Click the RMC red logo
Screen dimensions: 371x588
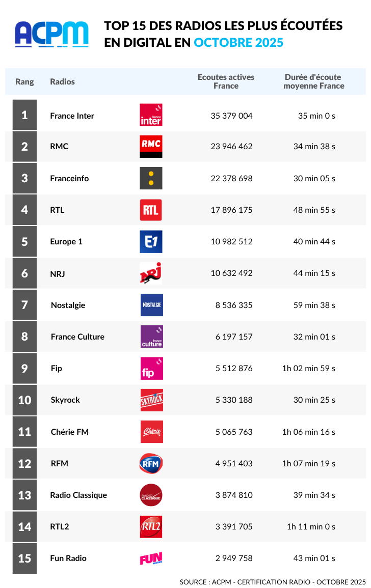(x=151, y=146)
